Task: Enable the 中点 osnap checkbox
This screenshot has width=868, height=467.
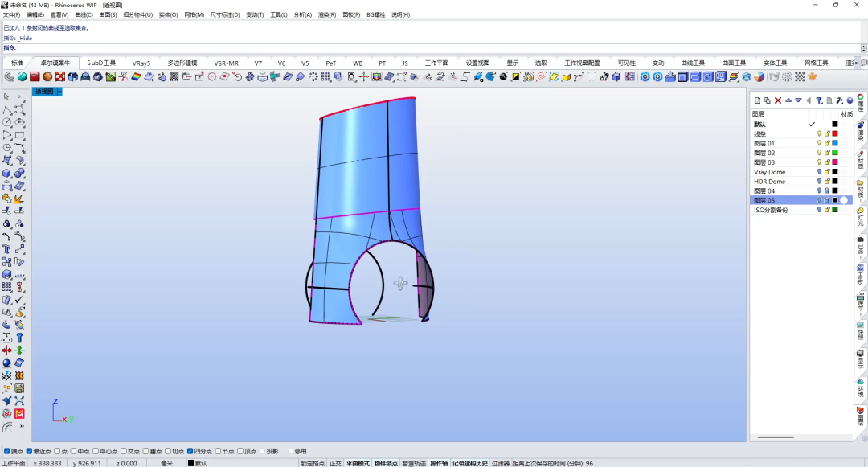Action: coord(73,451)
